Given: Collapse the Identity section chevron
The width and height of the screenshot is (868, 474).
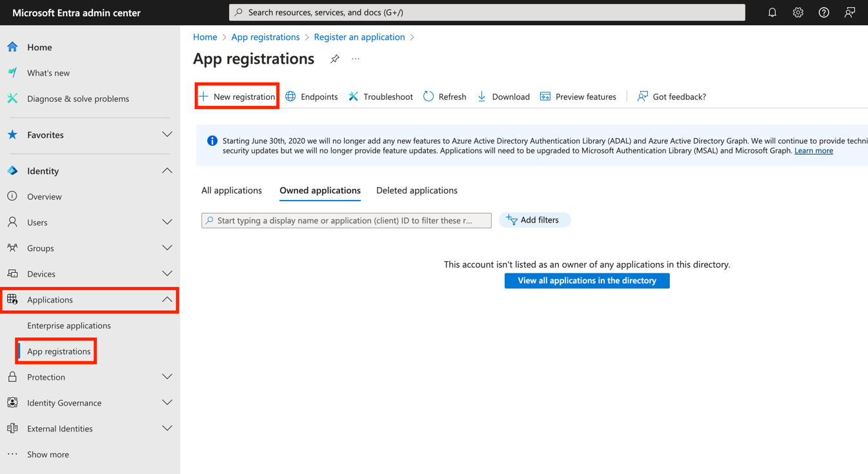Looking at the screenshot, I should tap(167, 171).
